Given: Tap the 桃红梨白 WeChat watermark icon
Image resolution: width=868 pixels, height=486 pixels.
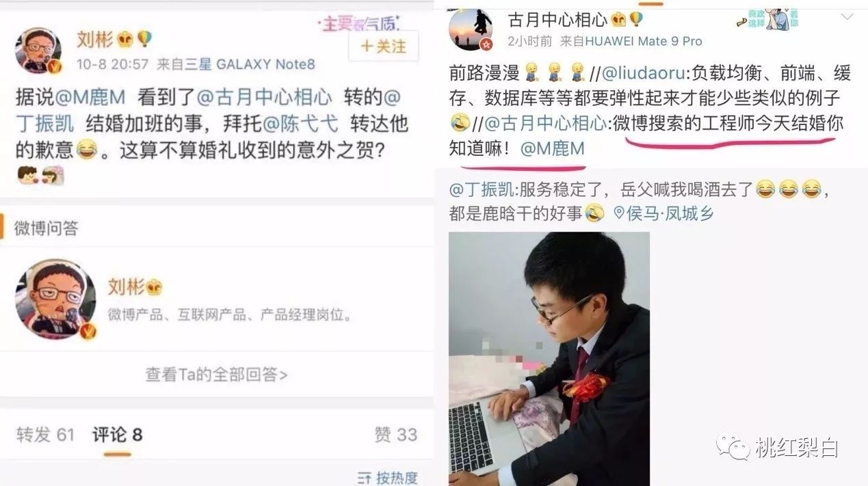Looking at the screenshot, I should (733, 448).
